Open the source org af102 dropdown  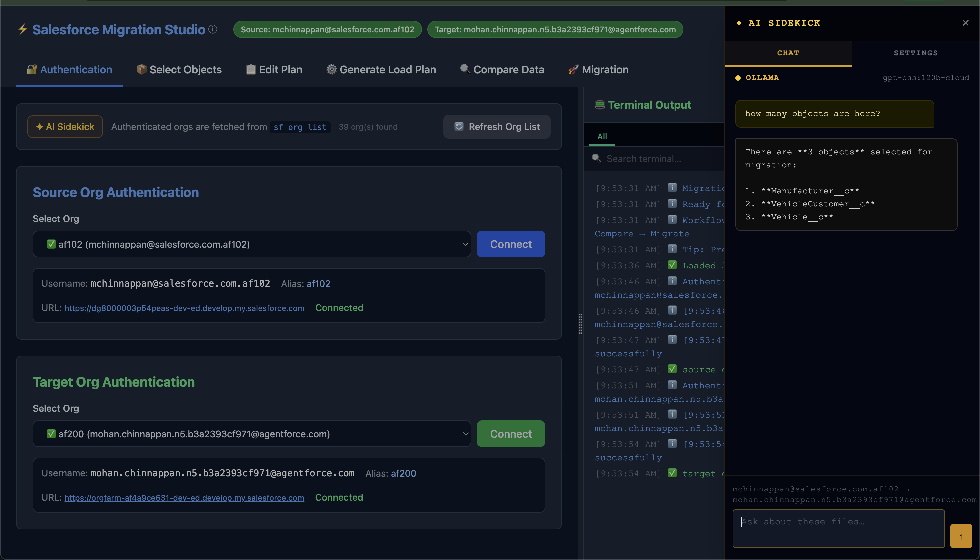[x=252, y=244]
